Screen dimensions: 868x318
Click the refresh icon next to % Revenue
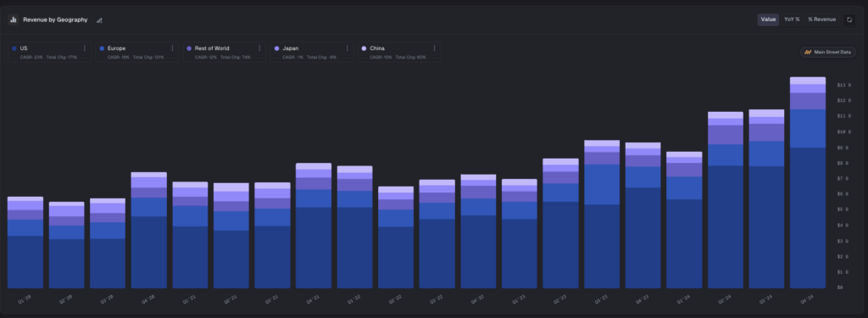(849, 20)
